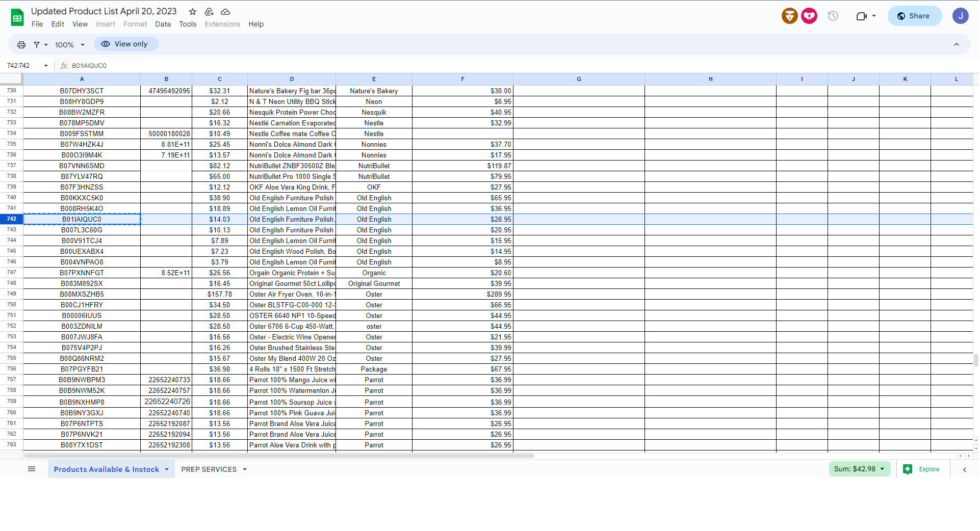Select cell with value 47495492095

click(166, 91)
